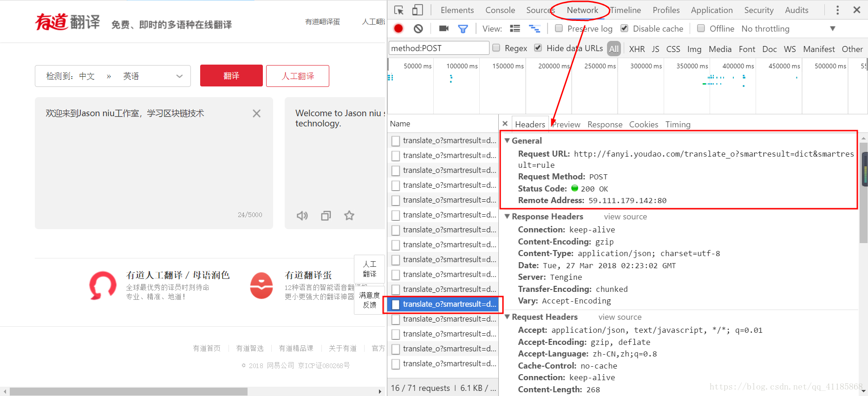Toggle the capture screenshots camera icon

tap(444, 28)
